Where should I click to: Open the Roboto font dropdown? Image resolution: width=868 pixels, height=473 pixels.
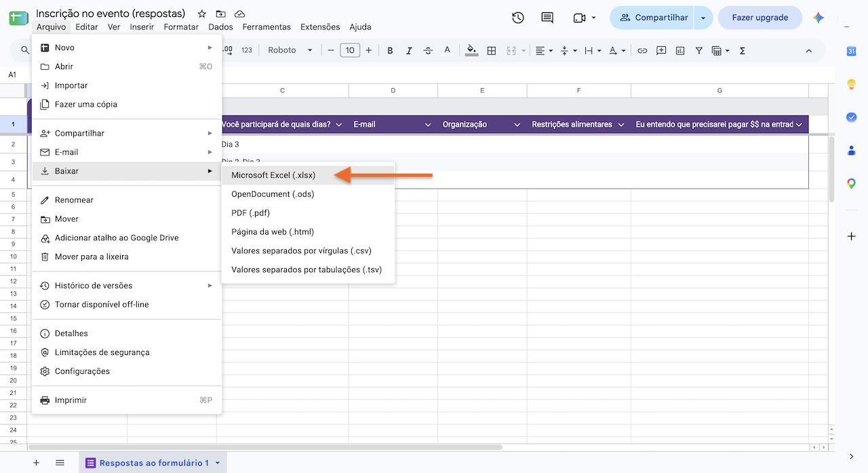[290, 50]
